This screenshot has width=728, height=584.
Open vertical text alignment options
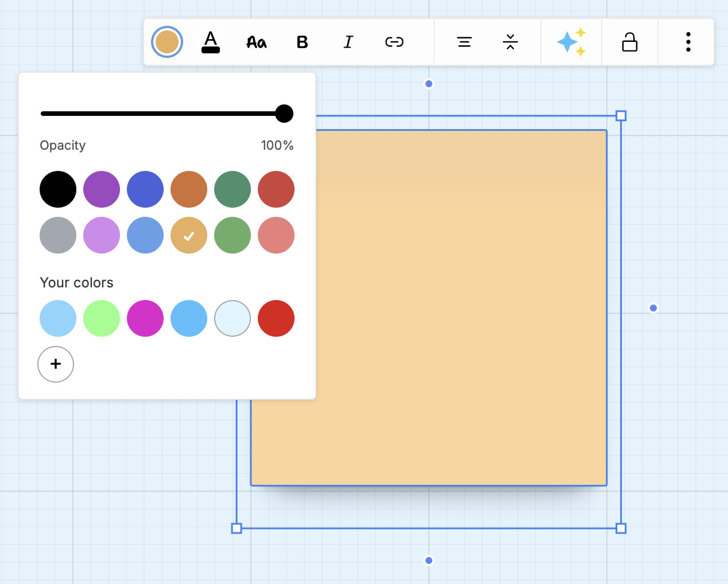click(x=510, y=42)
